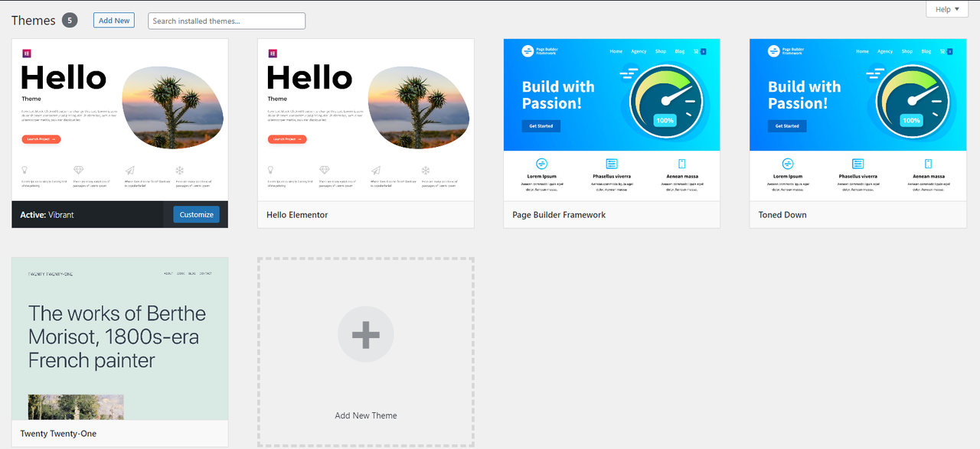Screen dimensions: 980x449
Task: Select the Page Builder Framework theme name
Action: 559,215
